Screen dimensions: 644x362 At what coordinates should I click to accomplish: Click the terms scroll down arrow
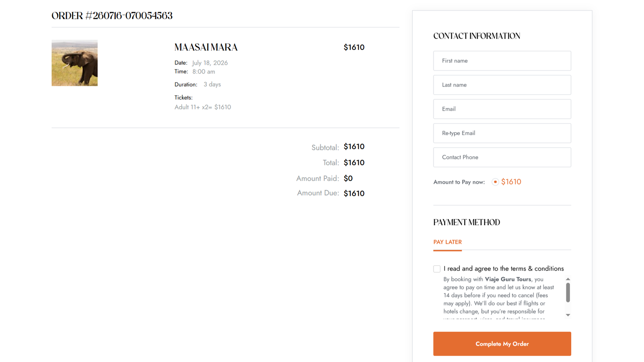(568, 315)
